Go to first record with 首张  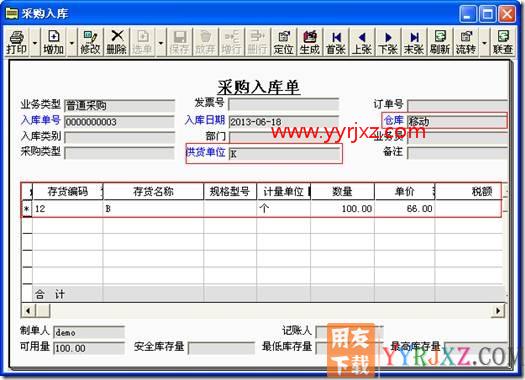point(336,42)
